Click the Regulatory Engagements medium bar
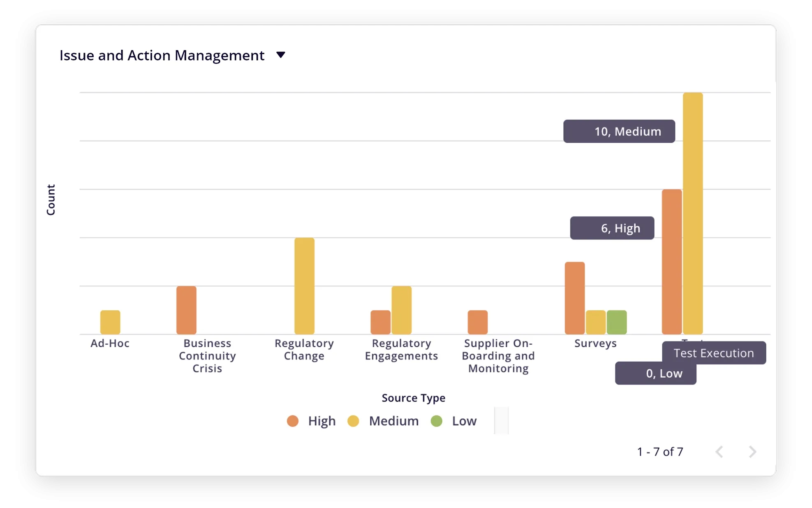The width and height of the screenshot is (812, 508). tap(401, 310)
